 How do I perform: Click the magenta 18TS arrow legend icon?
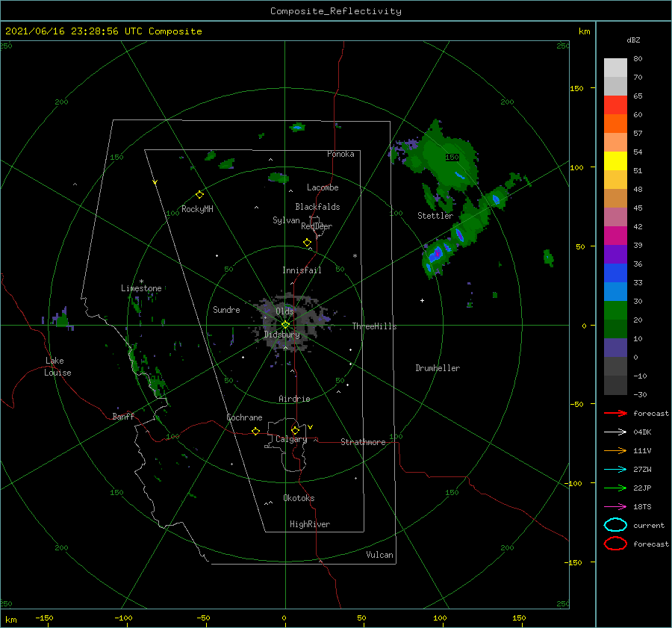615,507
